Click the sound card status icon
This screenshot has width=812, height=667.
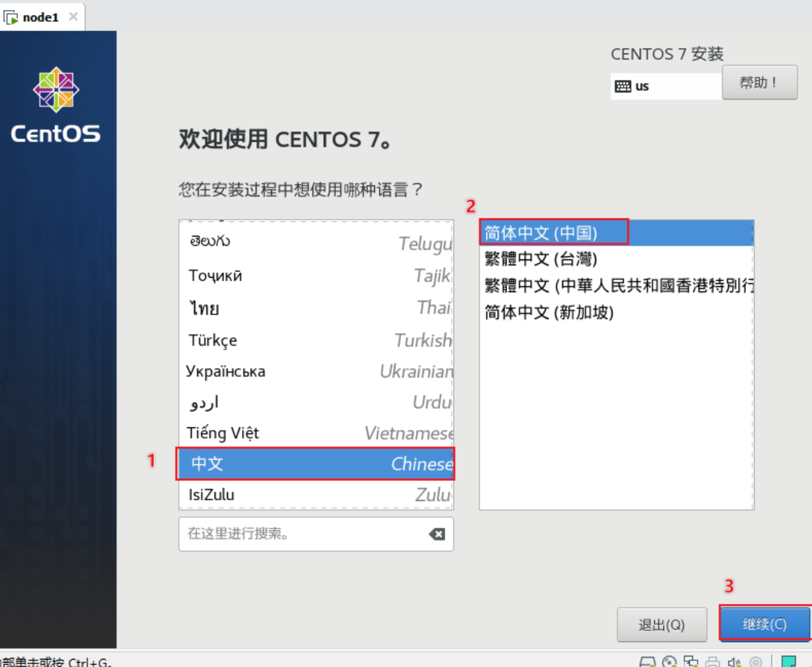coord(735,662)
